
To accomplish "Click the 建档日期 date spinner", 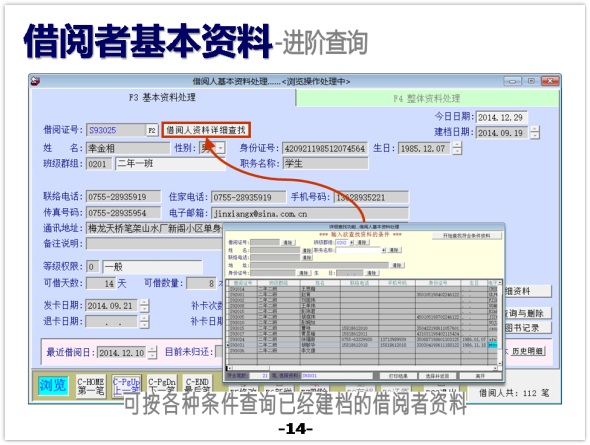I will 535,132.
